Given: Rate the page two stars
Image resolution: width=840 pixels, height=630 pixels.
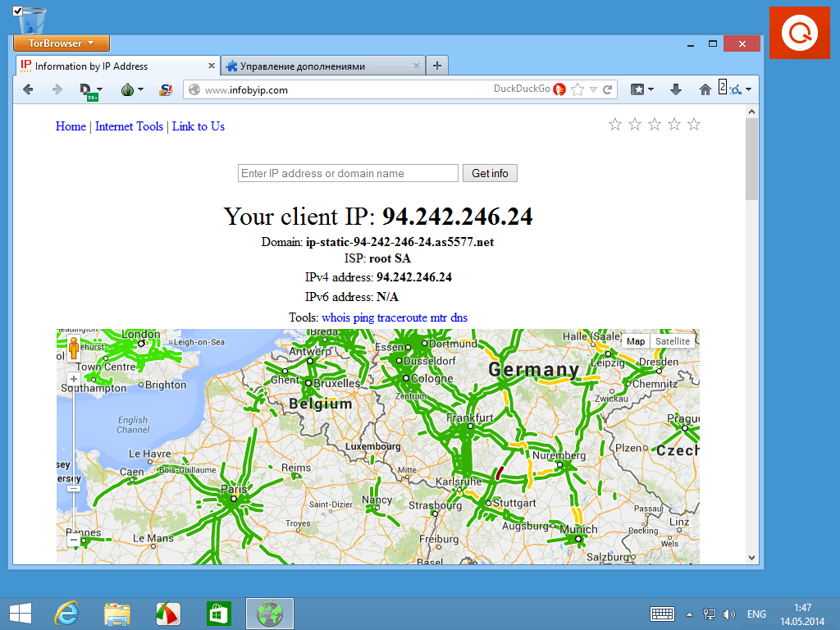Looking at the screenshot, I should click(635, 125).
